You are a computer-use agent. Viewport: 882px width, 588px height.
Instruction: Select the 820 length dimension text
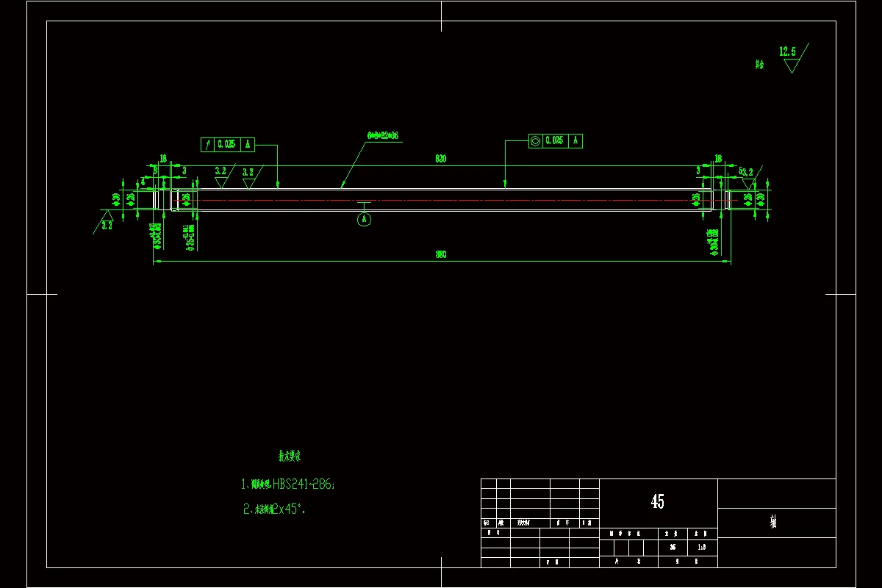441,158
